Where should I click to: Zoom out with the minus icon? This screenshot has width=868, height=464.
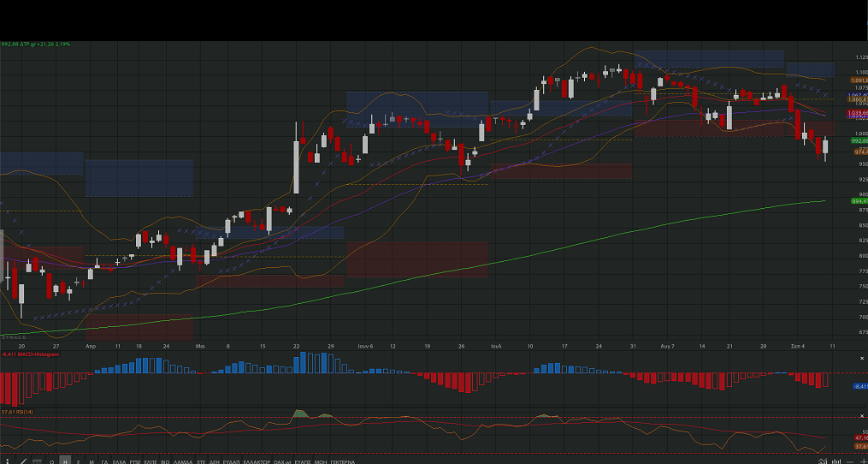(x=850, y=461)
